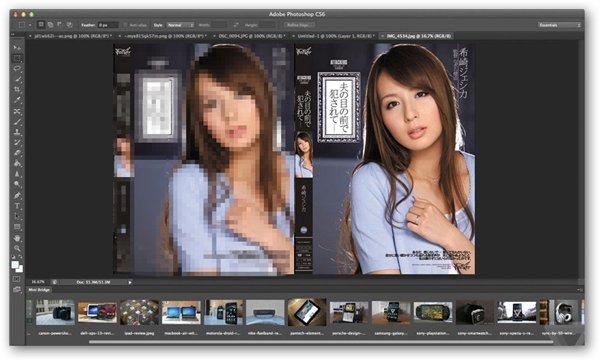Image resolution: width=600 pixels, height=361 pixels.
Task: Expand the toolbox panel double-arrow
Action: 13,34
